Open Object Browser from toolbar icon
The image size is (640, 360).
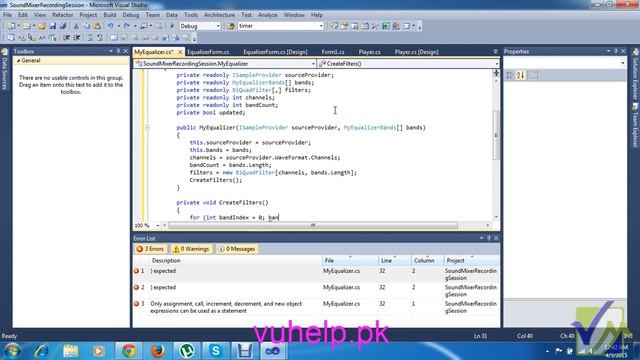tap(355, 26)
